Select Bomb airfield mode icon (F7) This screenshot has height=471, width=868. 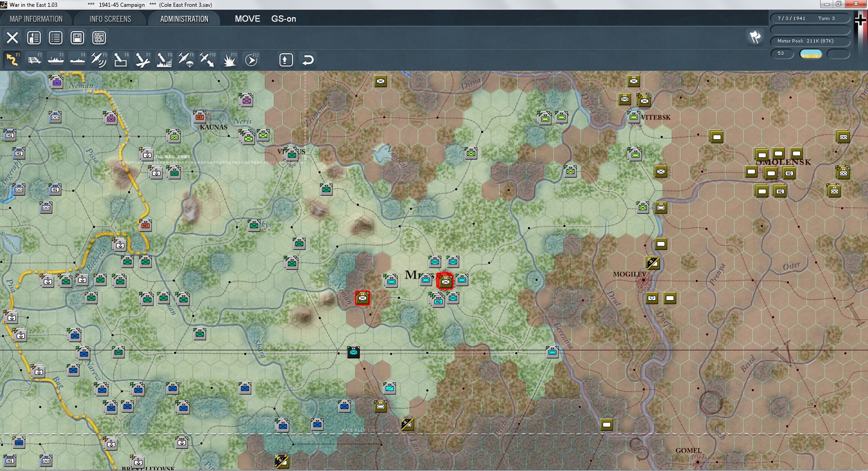(142, 60)
